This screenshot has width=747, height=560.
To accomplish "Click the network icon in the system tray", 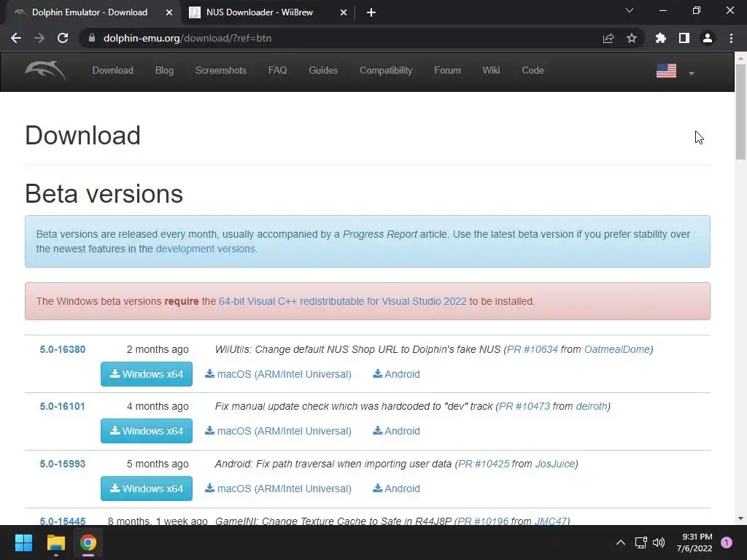I will 640,542.
